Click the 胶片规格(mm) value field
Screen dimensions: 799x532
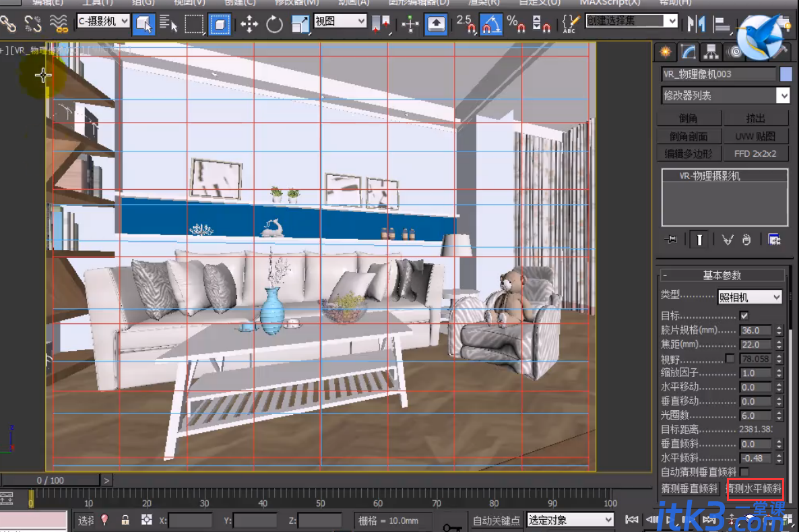click(756, 330)
